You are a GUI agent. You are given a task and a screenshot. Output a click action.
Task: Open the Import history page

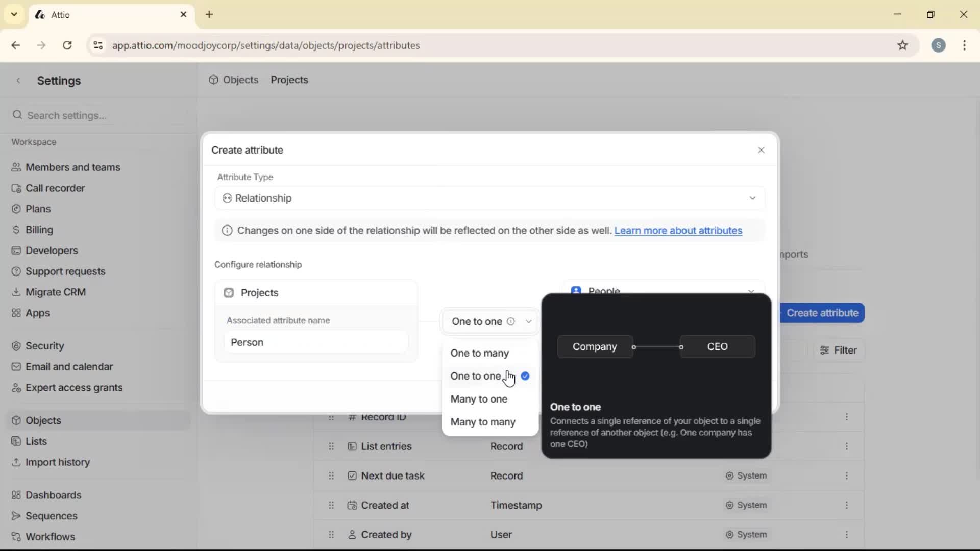(x=57, y=462)
